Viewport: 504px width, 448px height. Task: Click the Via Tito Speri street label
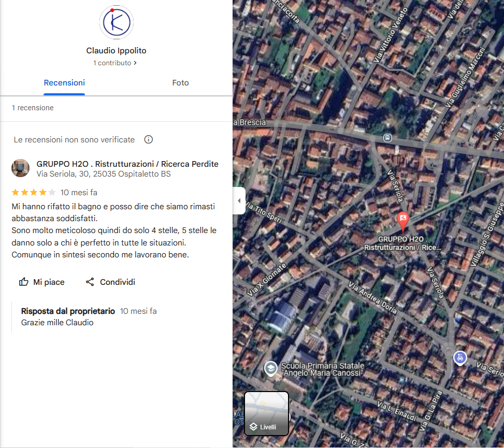pos(264,212)
